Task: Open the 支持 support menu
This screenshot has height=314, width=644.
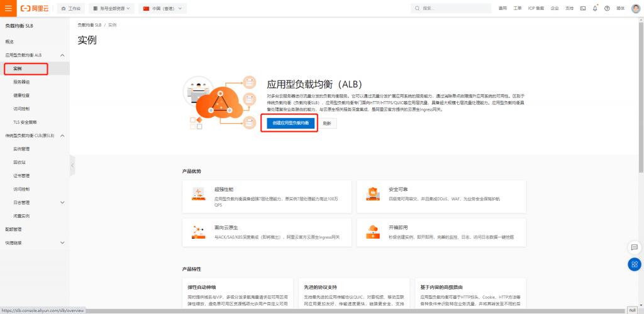Action: click(569, 8)
